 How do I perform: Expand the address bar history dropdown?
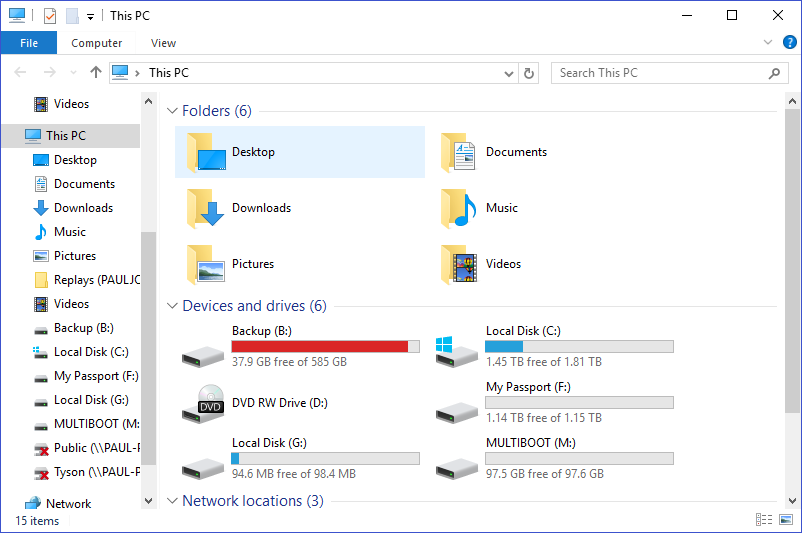[508, 74]
